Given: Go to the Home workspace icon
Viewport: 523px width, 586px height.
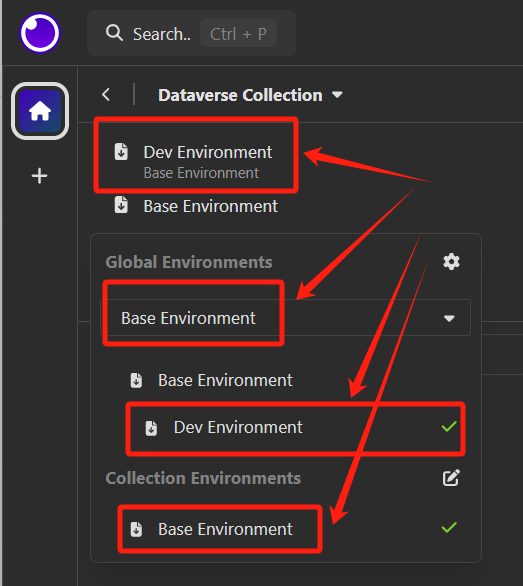Looking at the screenshot, I should click(x=40, y=111).
